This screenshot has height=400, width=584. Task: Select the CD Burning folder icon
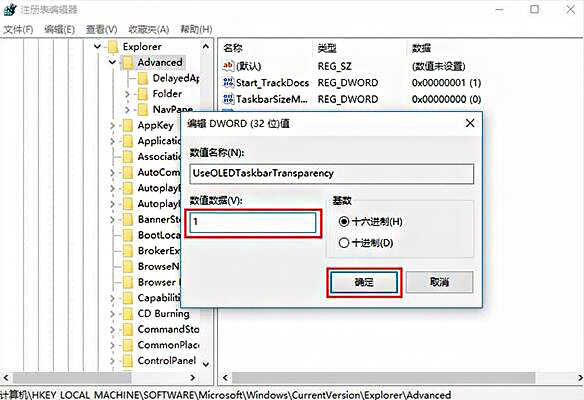[128, 314]
